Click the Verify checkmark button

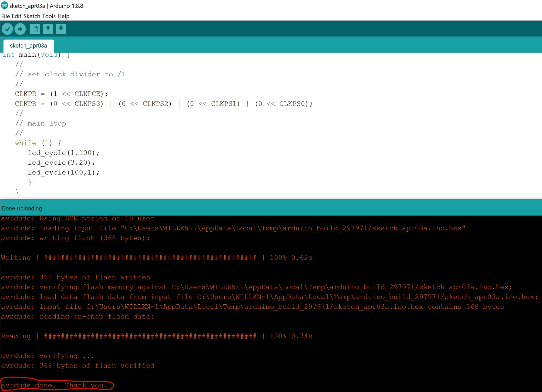click(7, 29)
